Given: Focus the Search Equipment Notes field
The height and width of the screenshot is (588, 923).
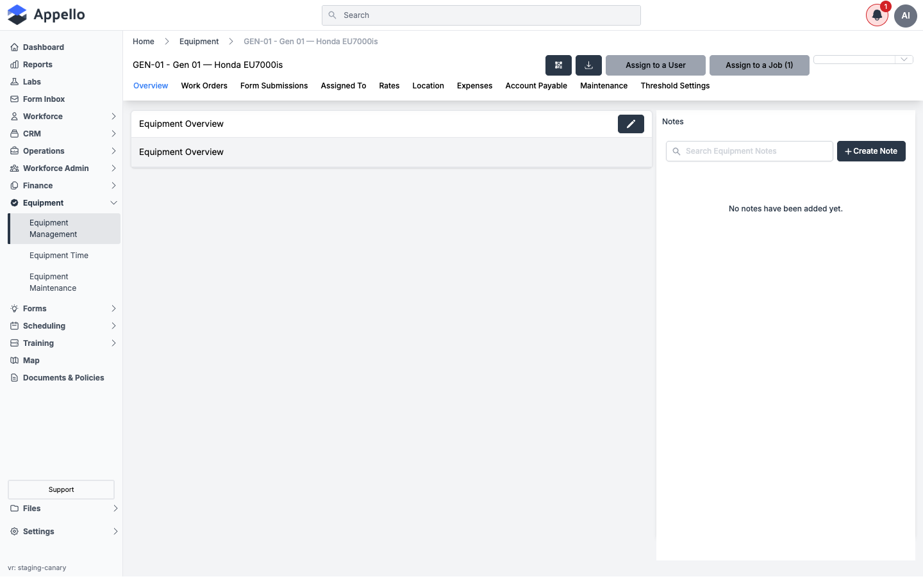Looking at the screenshot, I should [749, 151].
